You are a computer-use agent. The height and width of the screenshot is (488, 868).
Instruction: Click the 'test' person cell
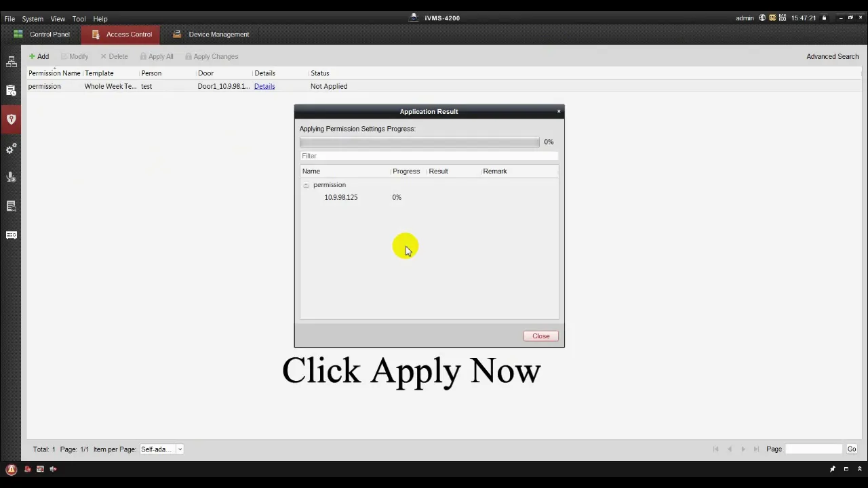(146, 87)
